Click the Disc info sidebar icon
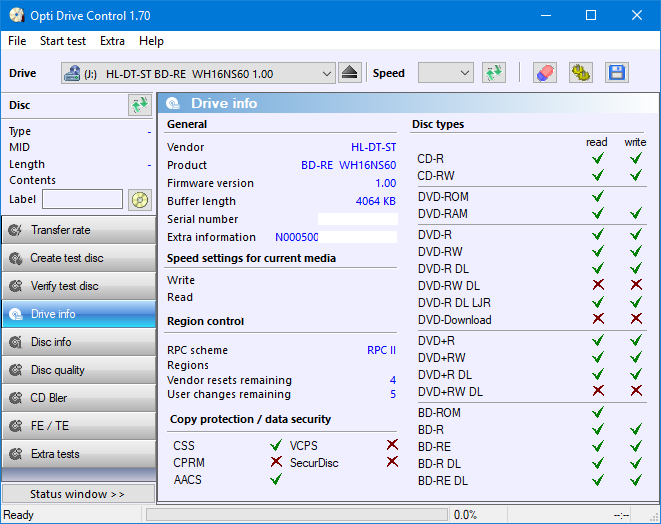Screen dimensions: 661x524 click(16, 342)
